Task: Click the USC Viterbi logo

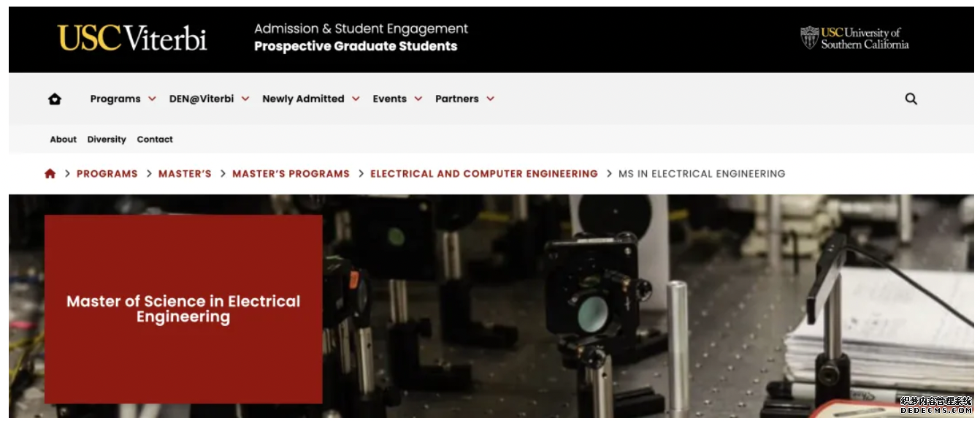Action: [132, 38]
